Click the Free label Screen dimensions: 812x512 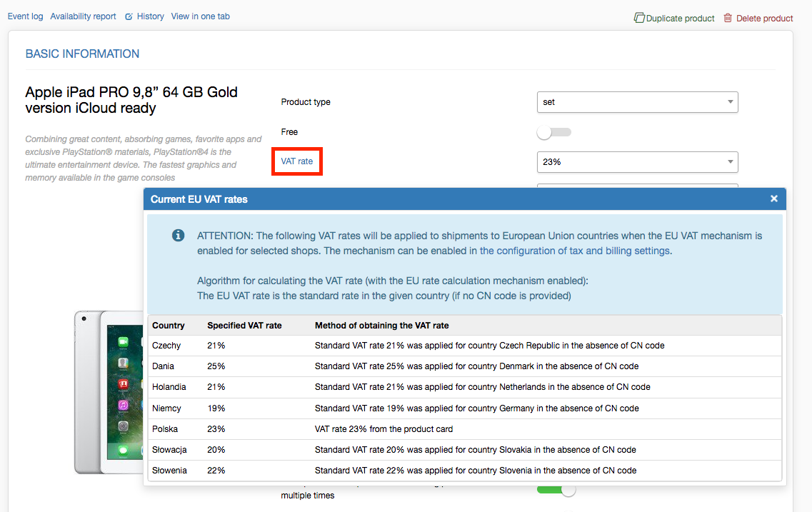point(289,132)
